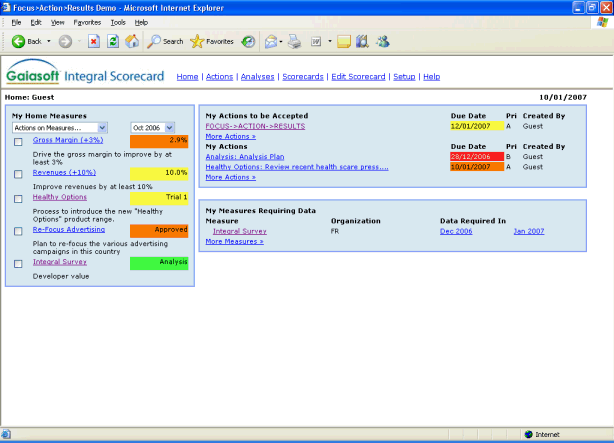The height and width of the screenshot is (443, 614).
Task: Open the Actions navigation link
Action: click(219, 77)
